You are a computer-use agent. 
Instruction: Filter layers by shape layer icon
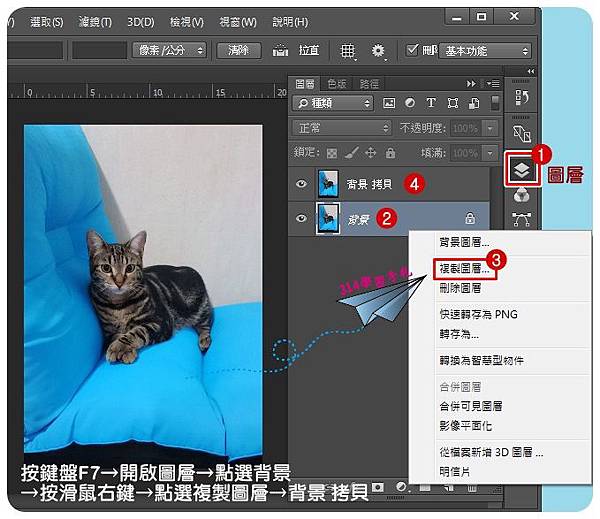pyautogui.click(x=453, y=103)
